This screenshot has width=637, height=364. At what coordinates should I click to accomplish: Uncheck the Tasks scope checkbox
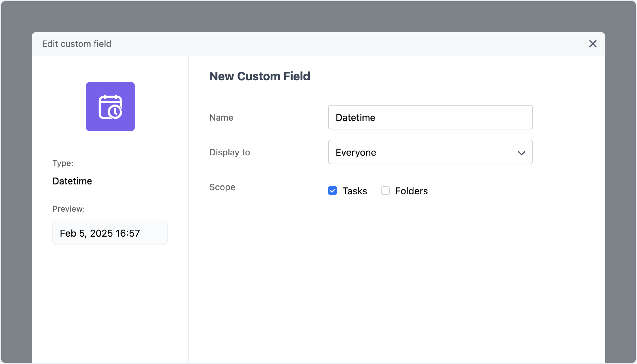(x=332, y=190)
